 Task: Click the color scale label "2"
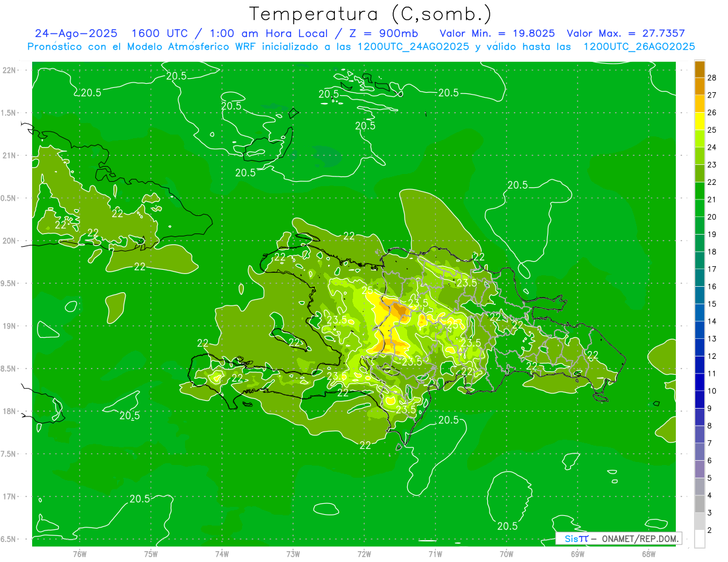(710, 530)
